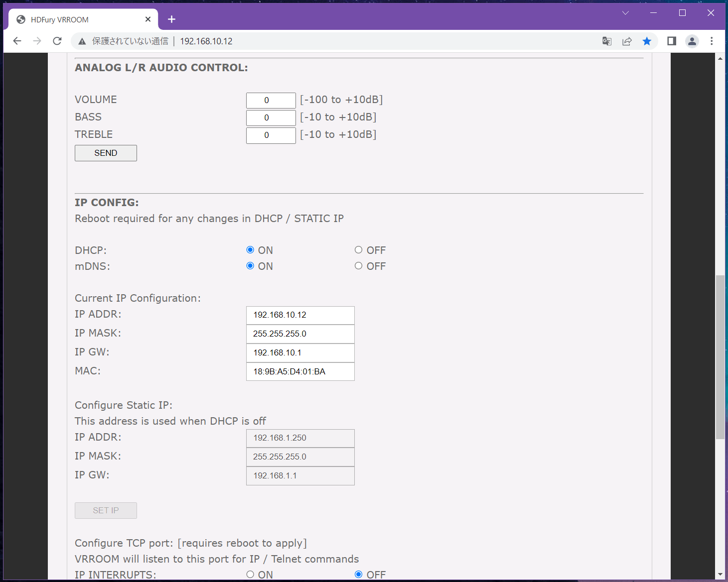Click the 'Configure Static IP:' label
Viewport: 728px width, 582px height.
124,405
